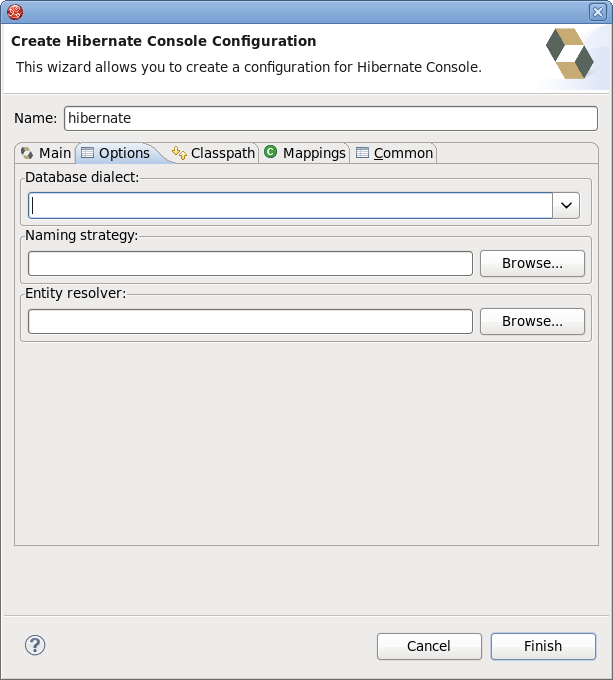Click the Hibernate logo in the header

569,53
